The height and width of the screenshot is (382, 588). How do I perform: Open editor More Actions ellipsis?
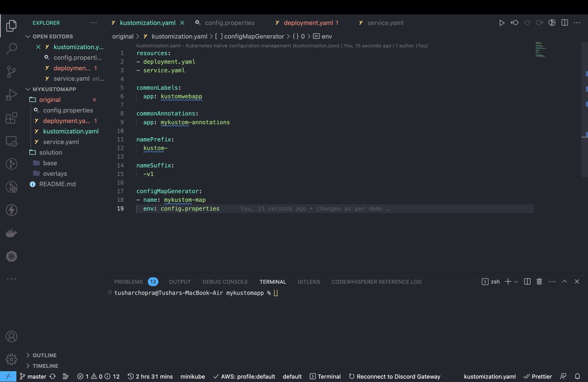click(577, 23)
